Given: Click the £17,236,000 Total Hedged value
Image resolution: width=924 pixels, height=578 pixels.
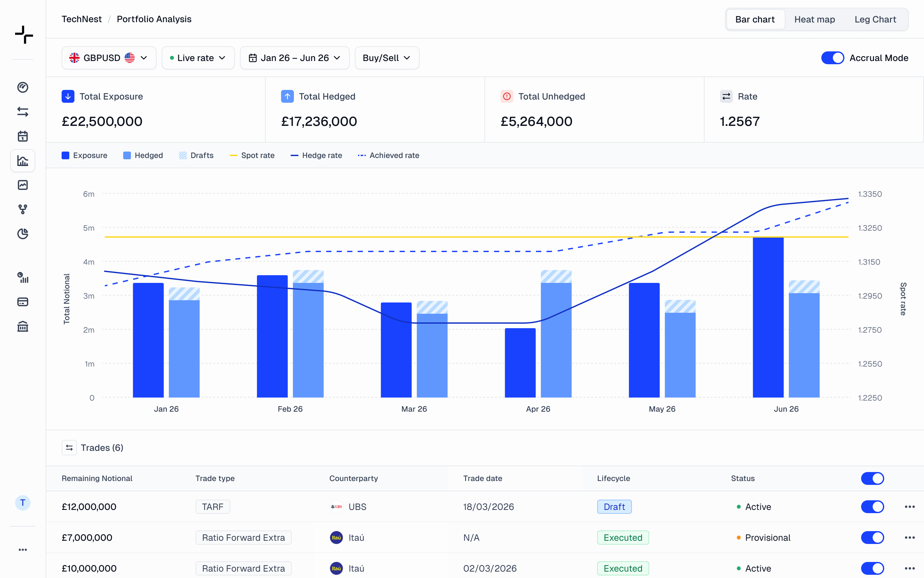Looking at the screenshot, I should pyautogui.click(x=319, y=122).
